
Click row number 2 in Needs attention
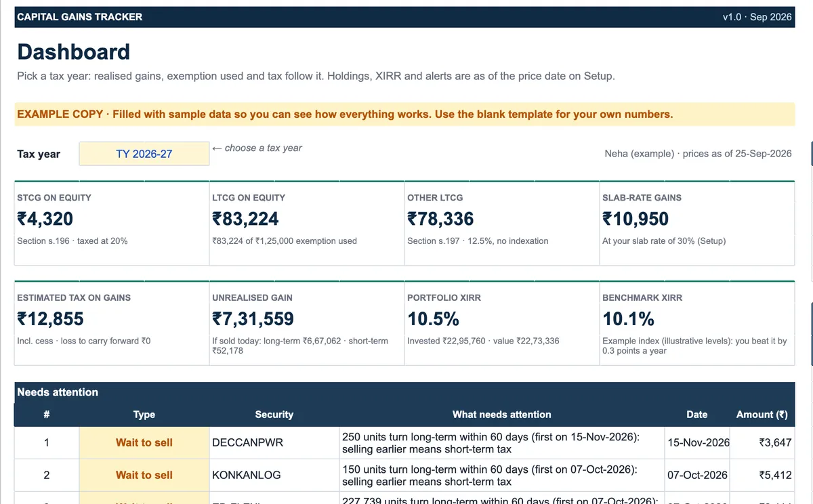pos(47,475)
